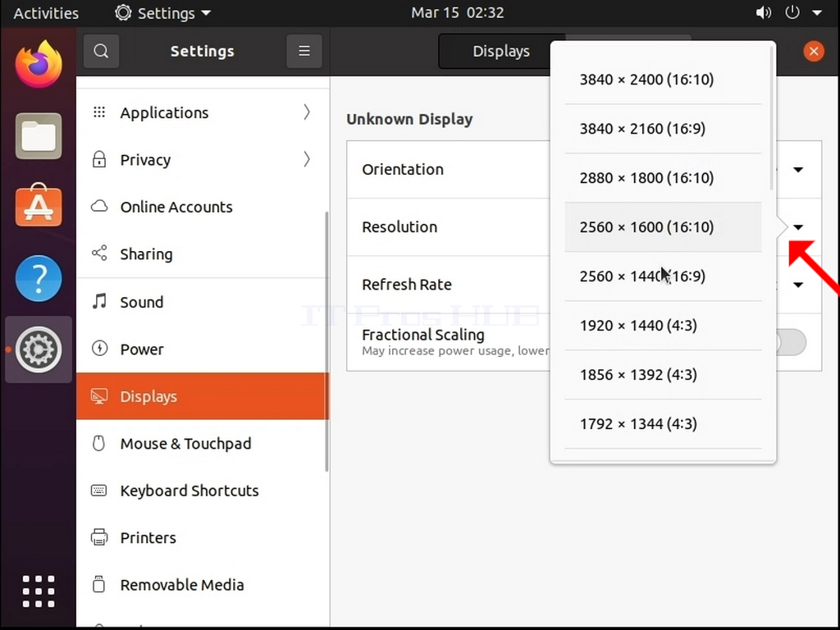Choose 1920 × 1440 (4:3) resolution
840x630 pixels.
coord(663,326)
